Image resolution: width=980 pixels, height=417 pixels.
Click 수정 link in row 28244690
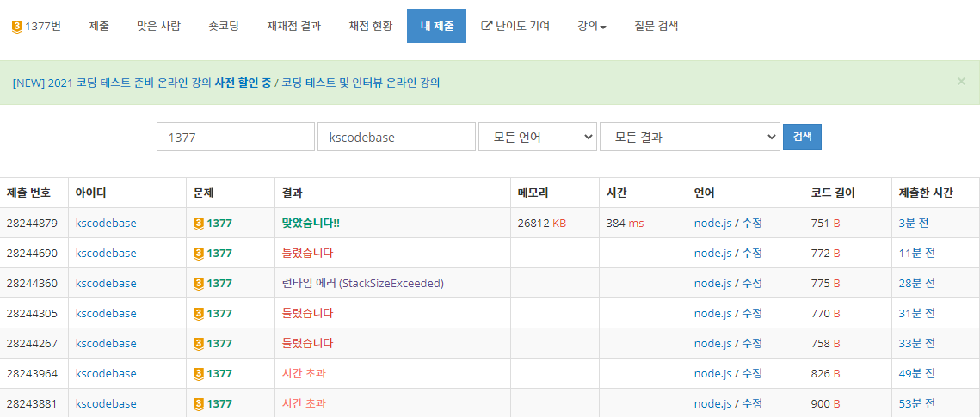tap(752, 253)
